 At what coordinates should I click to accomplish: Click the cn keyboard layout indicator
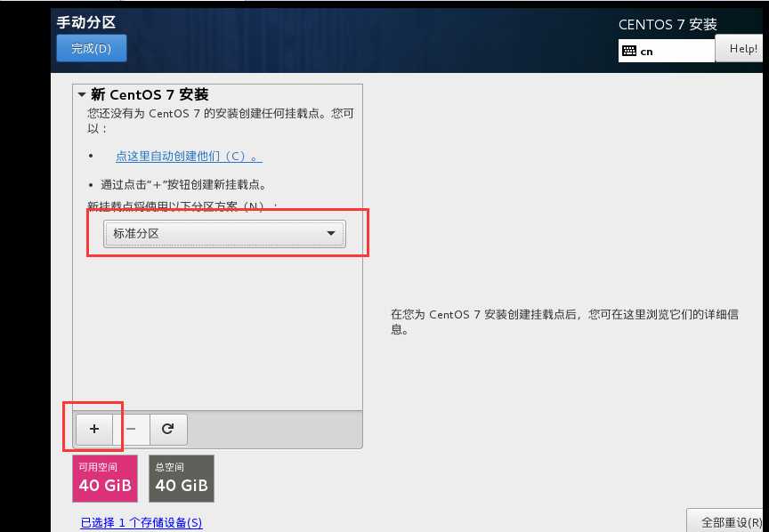(x=667, y=51)
